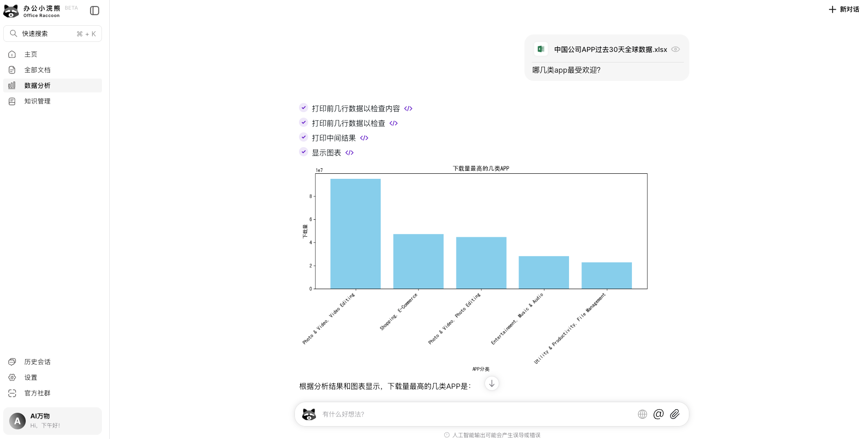Screen dimensions: 868x439
Task: Click the chat bubble icon beside 历史会话
Action: coord(12,362)
